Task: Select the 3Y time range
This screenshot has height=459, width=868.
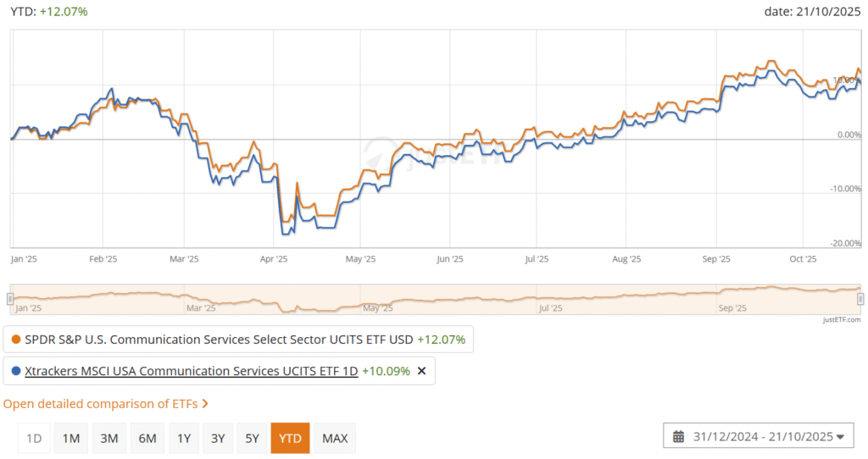Action: pyautogui.click(x=218, y=438)
